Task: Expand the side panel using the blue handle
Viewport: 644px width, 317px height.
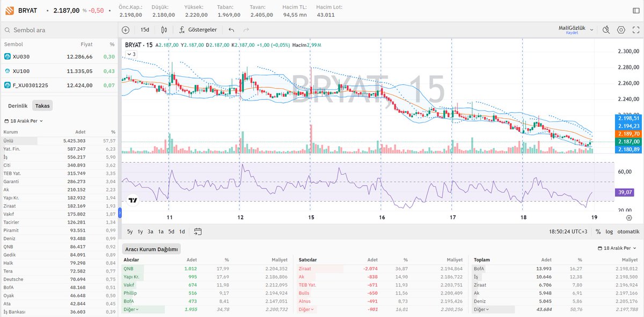Action: [x=120, y=213]
